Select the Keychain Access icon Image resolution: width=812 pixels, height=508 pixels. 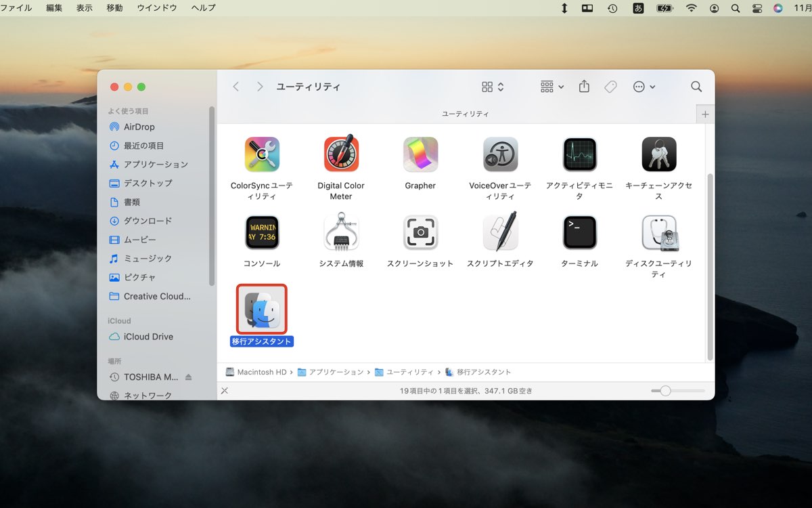coord(658,154)
